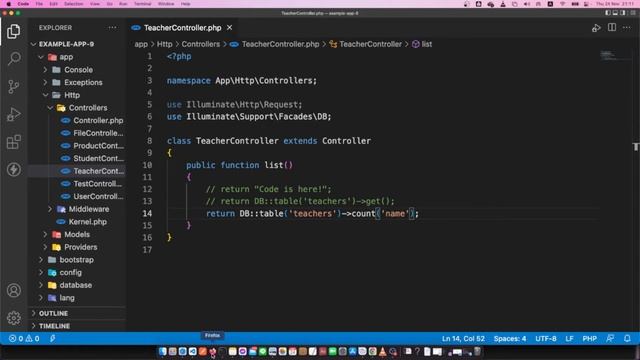Collapse the Http folder
This screenshot has width=640, height=360.
tap(77, 95)
